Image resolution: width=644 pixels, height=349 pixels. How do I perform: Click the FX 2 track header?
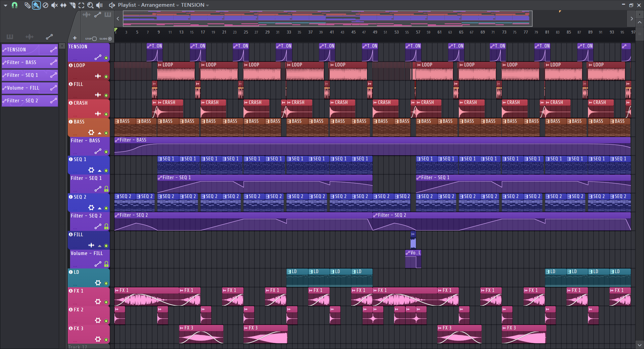click(89, 315)
